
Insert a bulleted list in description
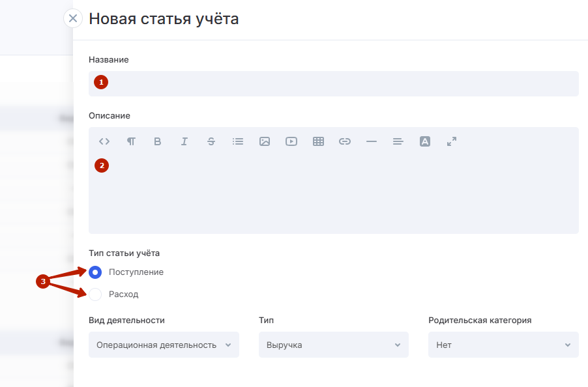238,141
